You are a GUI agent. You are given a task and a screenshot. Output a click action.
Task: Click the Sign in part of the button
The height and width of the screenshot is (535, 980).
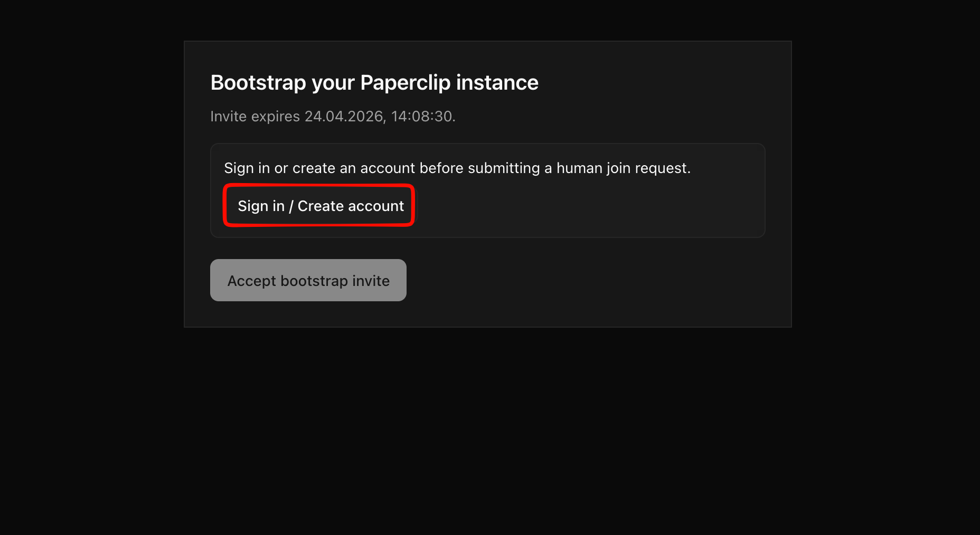tap(261, 206)
